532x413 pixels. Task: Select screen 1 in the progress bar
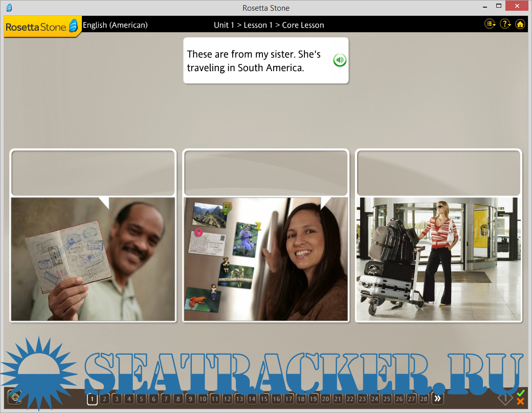tap(92, 399)
